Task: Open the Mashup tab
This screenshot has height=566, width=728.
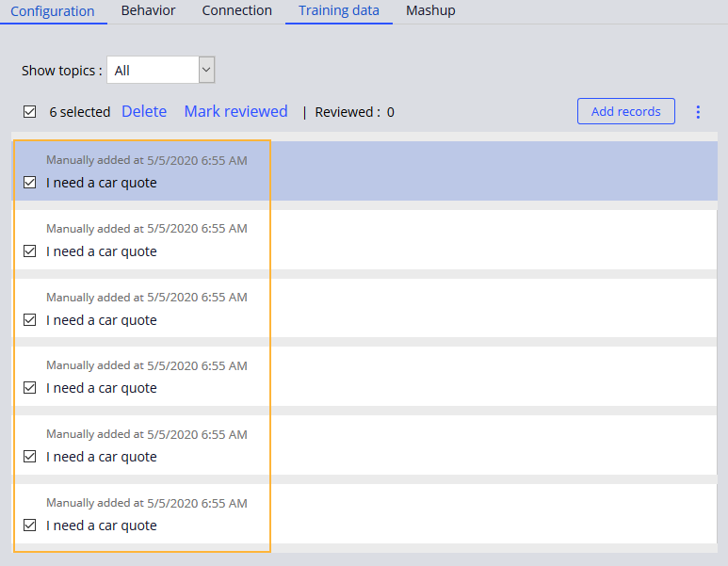Action: tap(430, 10)
